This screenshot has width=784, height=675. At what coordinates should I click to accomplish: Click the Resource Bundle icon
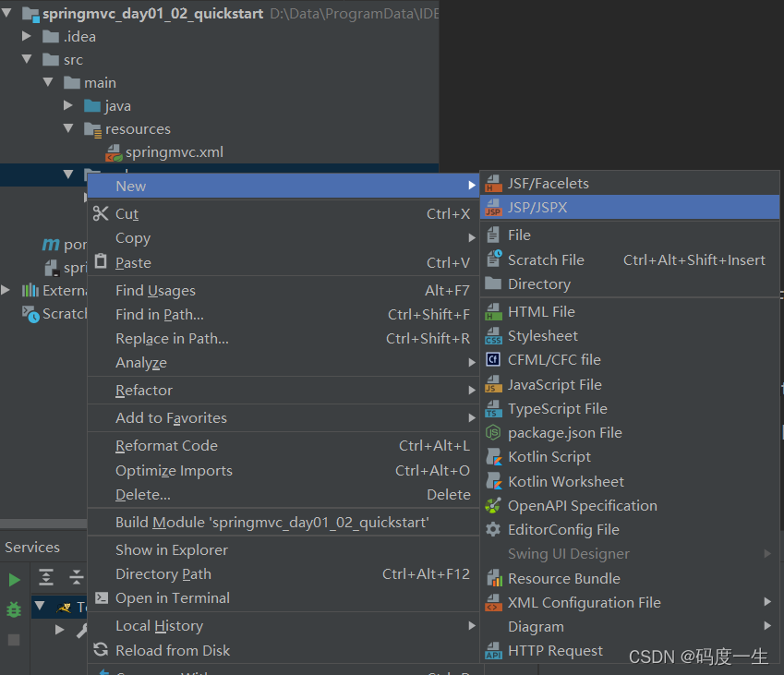click(494, 578)
